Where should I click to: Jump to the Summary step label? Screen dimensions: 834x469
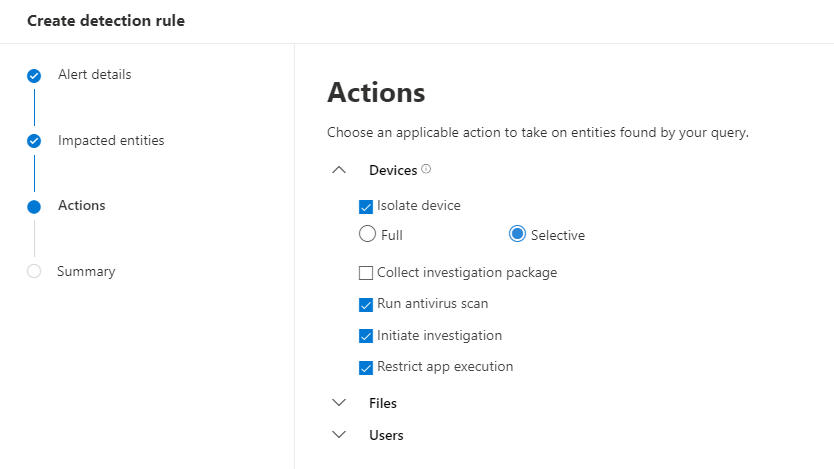[86, 272]
